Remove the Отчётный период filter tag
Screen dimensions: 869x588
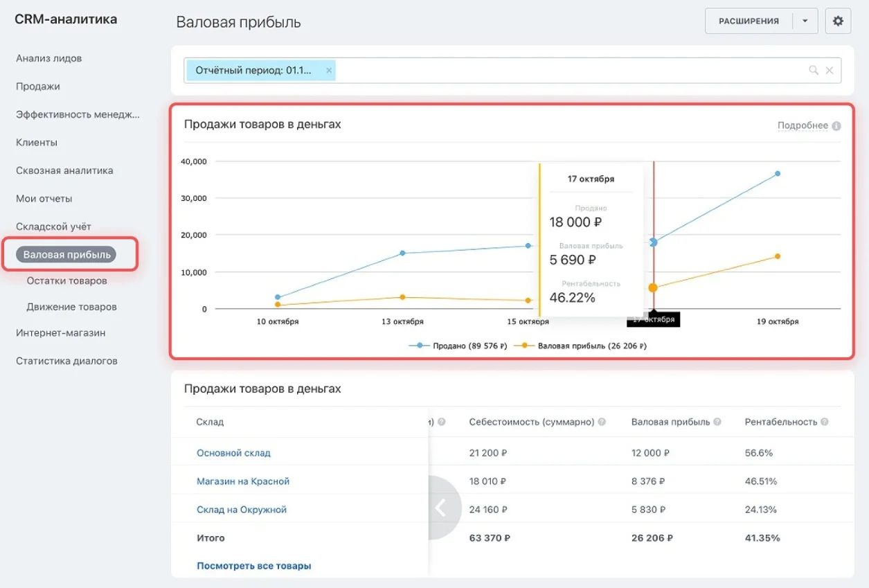(329, 70)
